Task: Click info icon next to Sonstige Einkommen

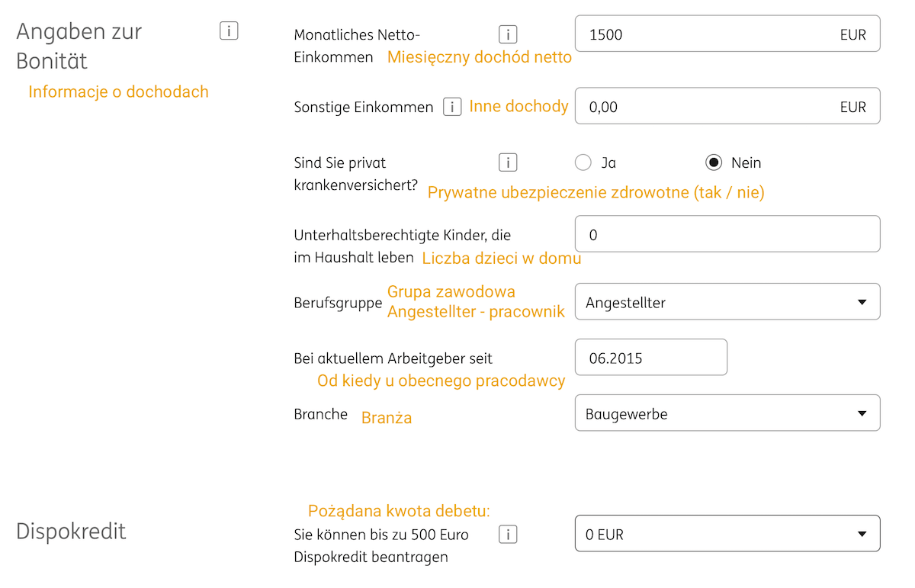Action: [x=452, y=108]
